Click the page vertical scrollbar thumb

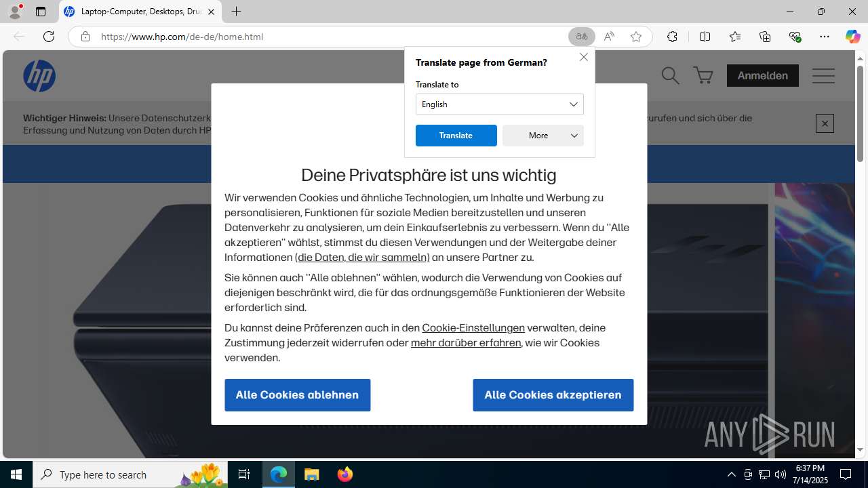click(860, 114)
